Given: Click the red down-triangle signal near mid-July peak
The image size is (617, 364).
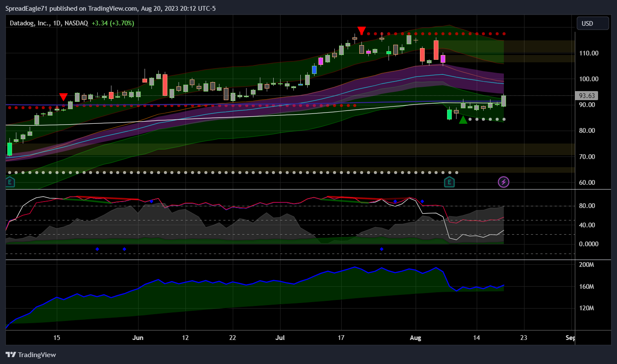Looking at the screenshot, I should (362, 31).
